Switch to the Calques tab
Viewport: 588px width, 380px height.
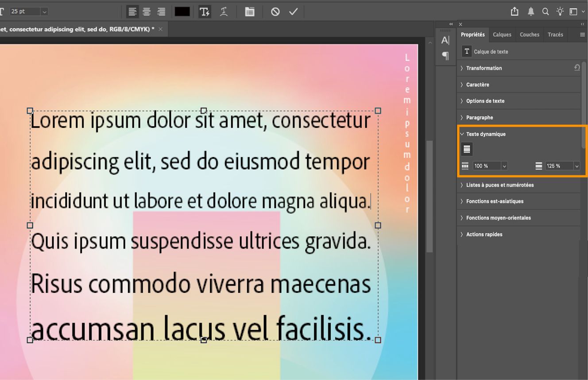pos(502,34)
